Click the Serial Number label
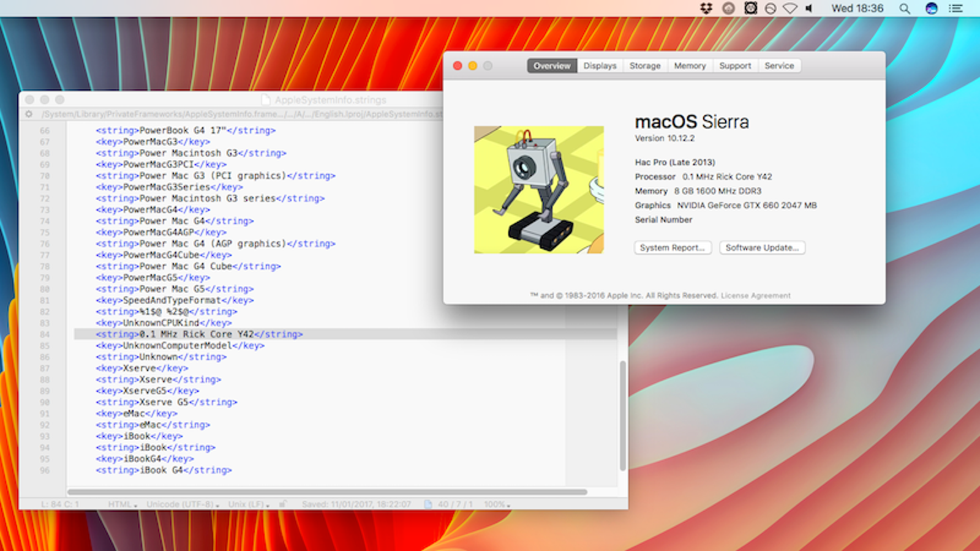Viewport: 980px width, 551px height. click(x=663, y=220)
